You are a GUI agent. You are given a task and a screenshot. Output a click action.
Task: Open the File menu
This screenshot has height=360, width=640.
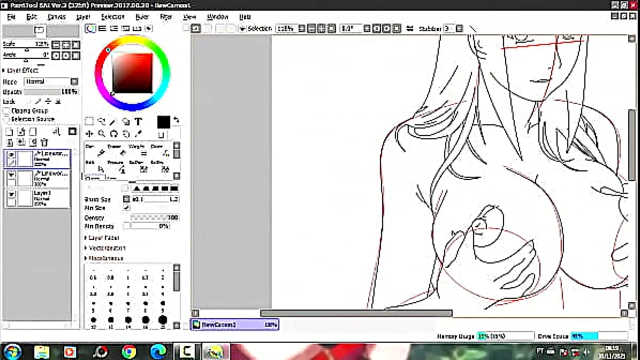click(11, 17)
